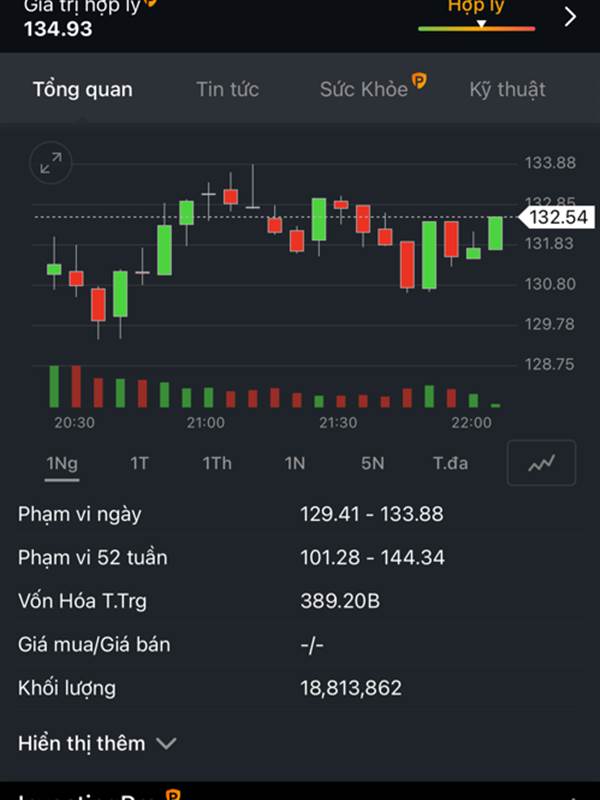Image resolution: width=600 pixels, height=800 pixels.
Task: Tap the 132.54 current price label
Action: coord(557,217)
